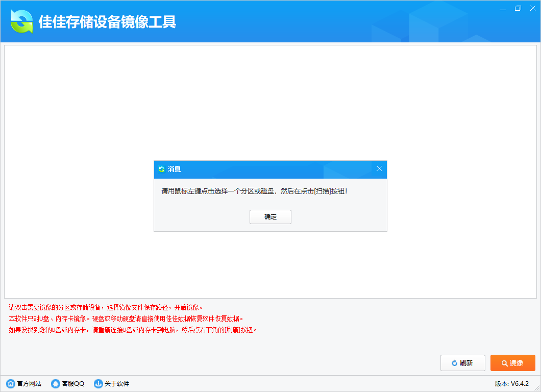The width and height of the screenshot is (541, 392).
Task: Close the 消息 dialog with its X
Action: tap(379, 168)
